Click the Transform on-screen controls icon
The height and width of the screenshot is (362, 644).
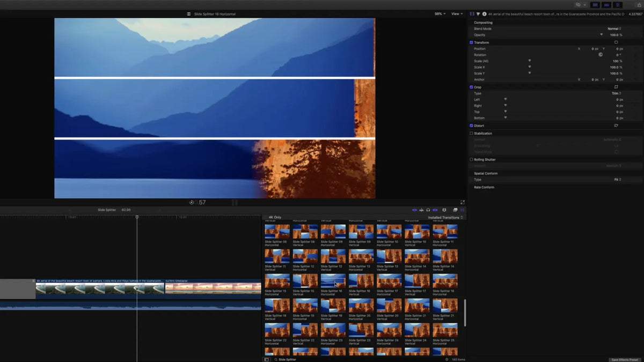pos(616,42)
